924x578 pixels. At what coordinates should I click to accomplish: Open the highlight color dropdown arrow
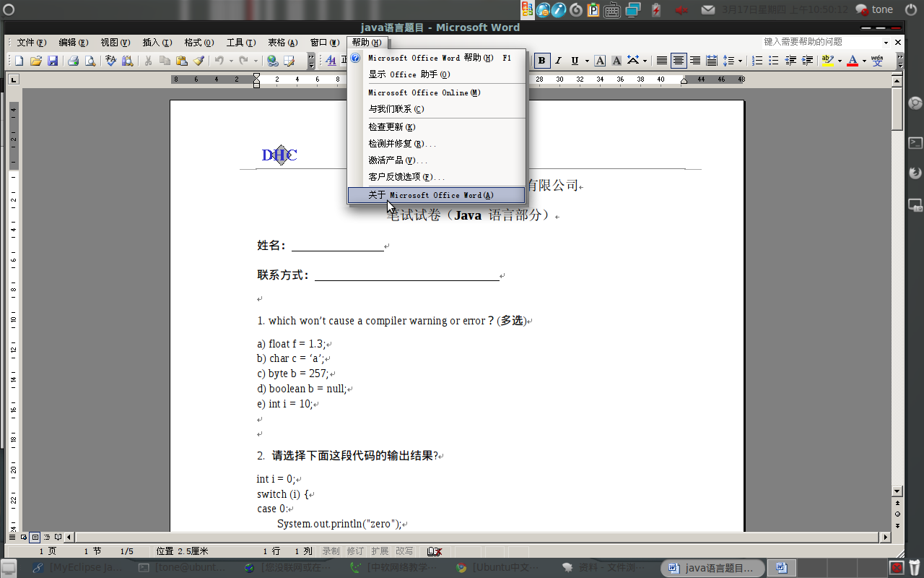[x=839, y=61]
